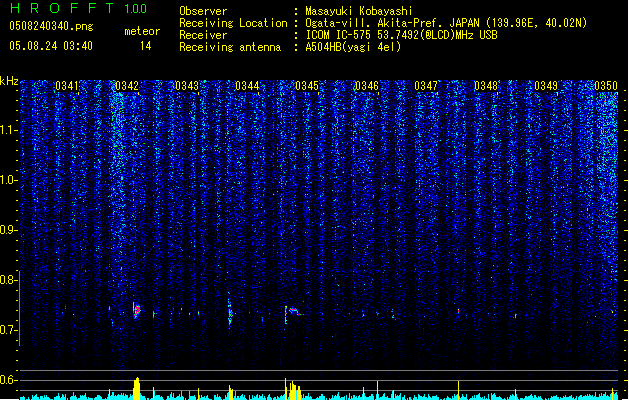Click the bright red meteor echo near 0342

click(137, 310)
